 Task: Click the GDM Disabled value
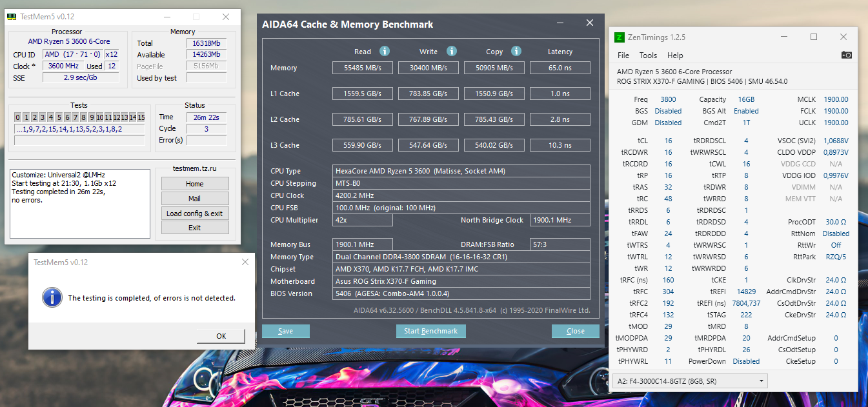668,123
